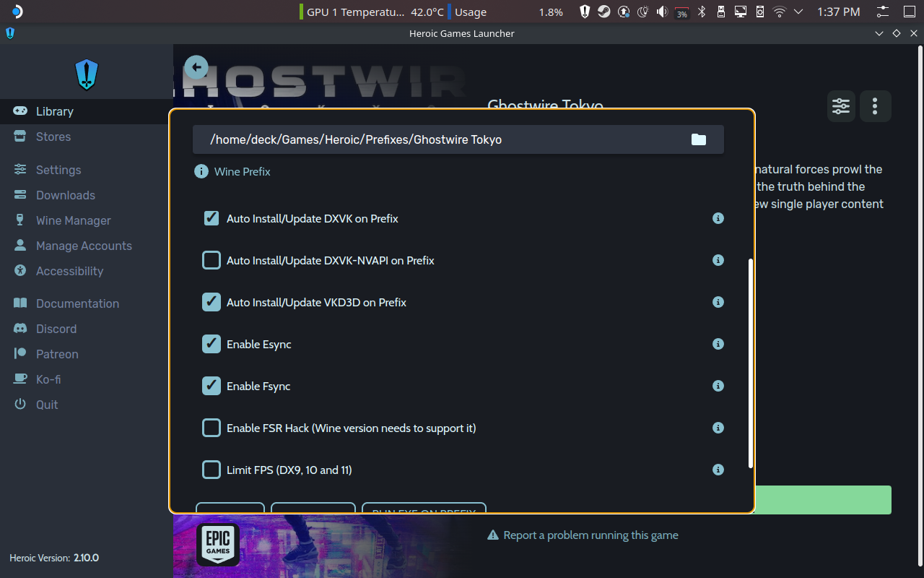The height and width of the screenshot is (578, 924).
Task: Disable Auto Install/Update VKD3D on Prefix
Action: (211, 302)
